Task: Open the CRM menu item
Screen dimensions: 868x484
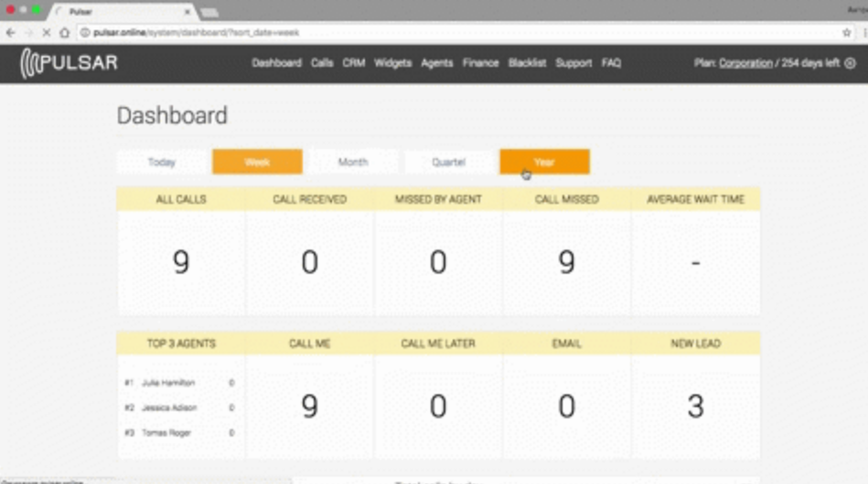Action: [x=353, y=63]
